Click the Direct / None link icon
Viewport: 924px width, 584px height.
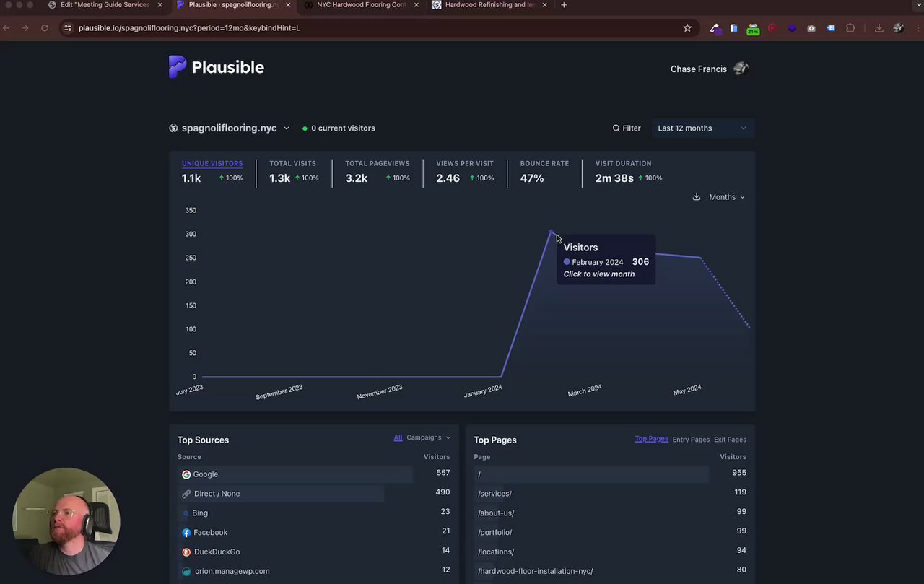(186, 494)
